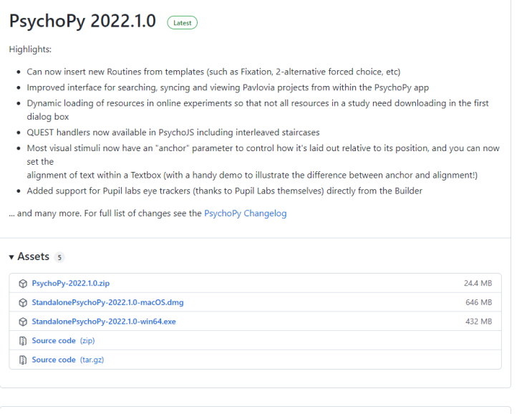
Task: Download StandalonePsychoPy-2022.1.0-win64.exe
Action: 104,322
